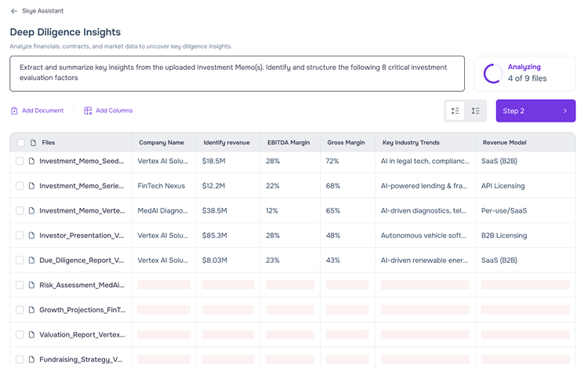
Task: Switch to the compact row density view
Action: pyautogui.click(x=455, y=111)
